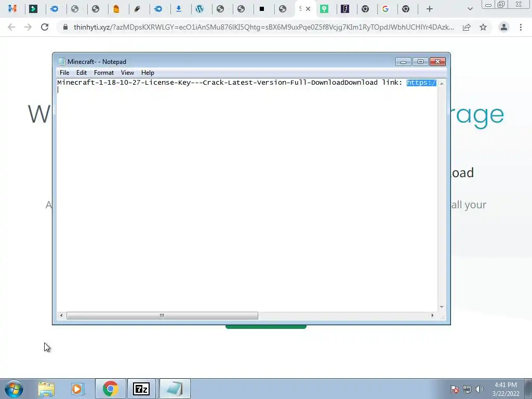Open the Notepad View menu

[x=128, y=73]
